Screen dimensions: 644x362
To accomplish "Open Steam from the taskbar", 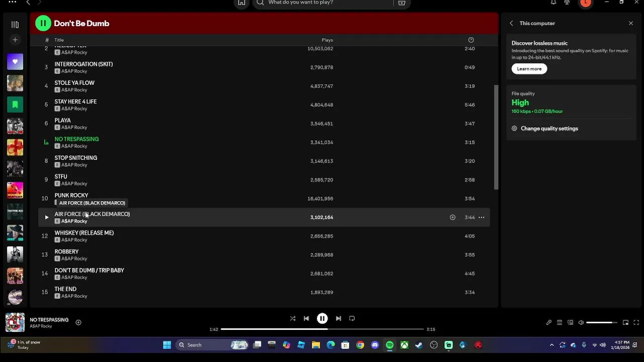I will coord(419,345).
